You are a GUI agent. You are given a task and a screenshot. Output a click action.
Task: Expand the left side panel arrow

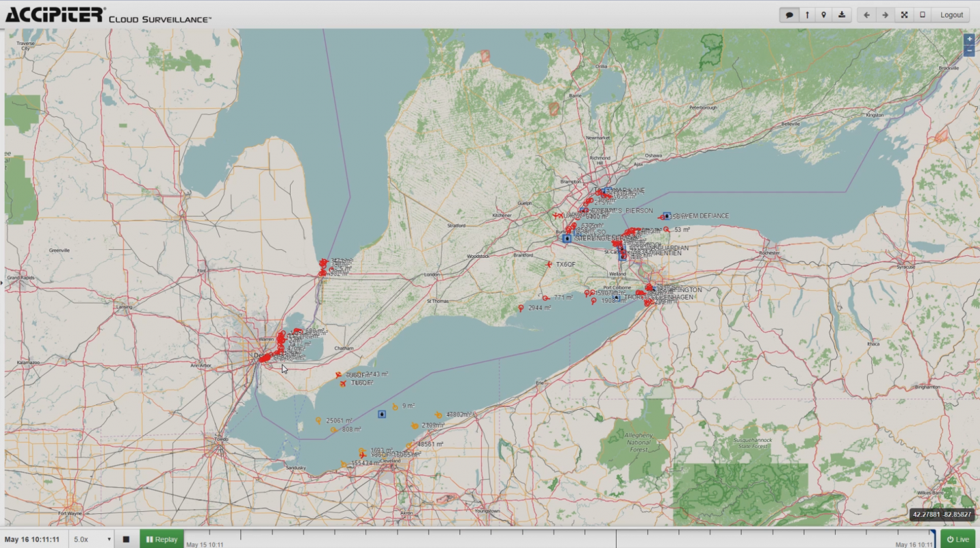pos(2,281)
